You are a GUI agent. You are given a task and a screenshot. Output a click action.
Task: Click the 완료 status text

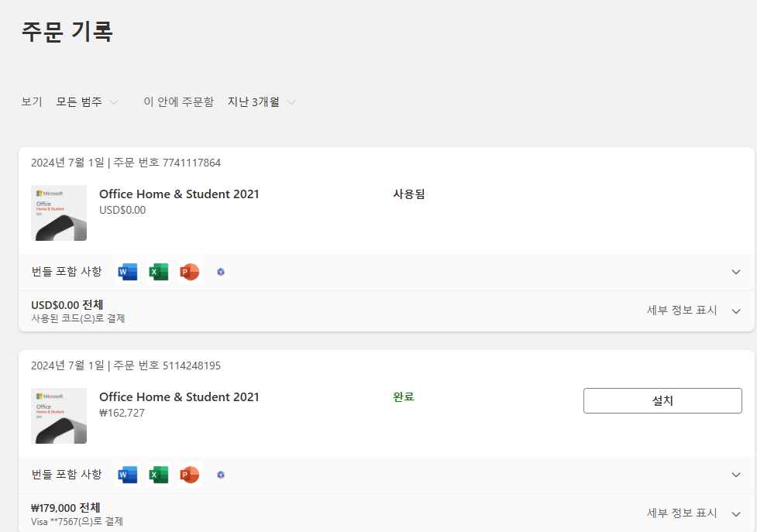pos(404,397)
